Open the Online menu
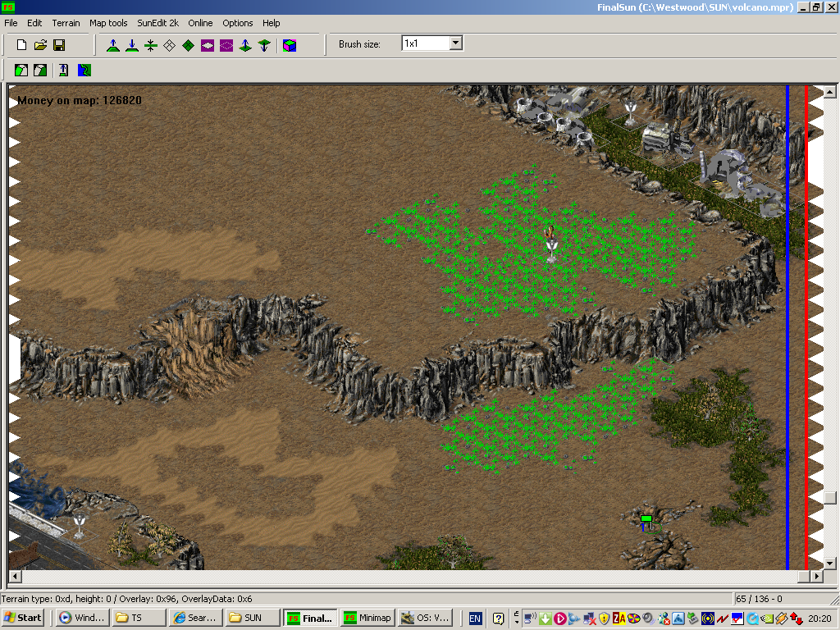Image resolution: width=840 pixels, height=630 pixels. 200,23
